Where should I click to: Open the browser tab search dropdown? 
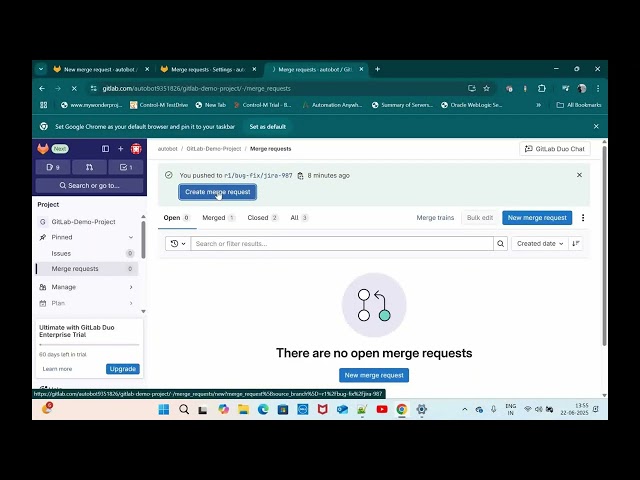click(x=41, y=69)
